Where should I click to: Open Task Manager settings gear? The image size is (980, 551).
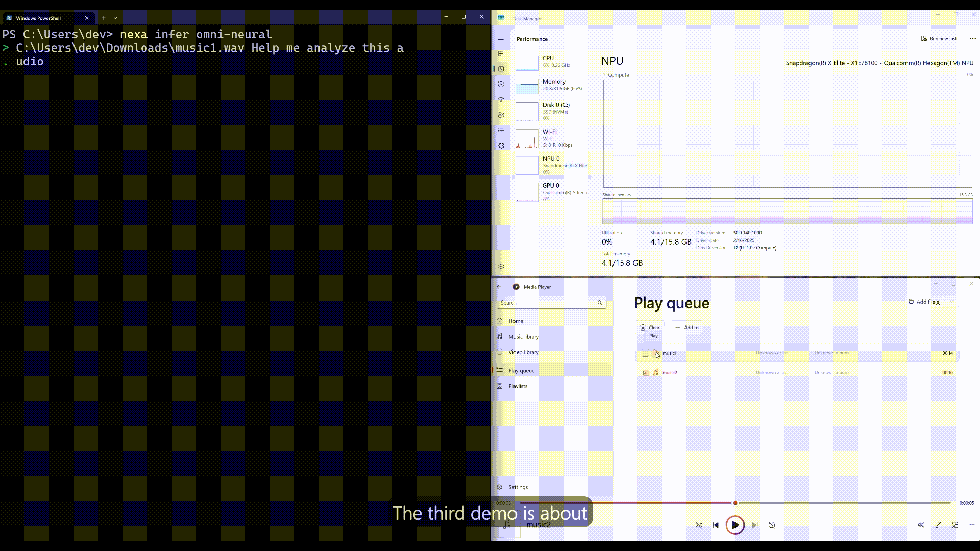(x=501, y=267)
